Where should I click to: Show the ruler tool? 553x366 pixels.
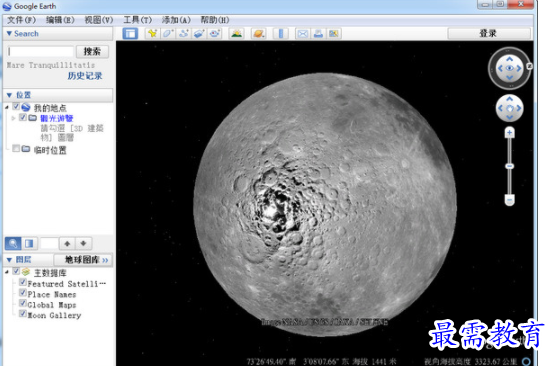[281, 33]
